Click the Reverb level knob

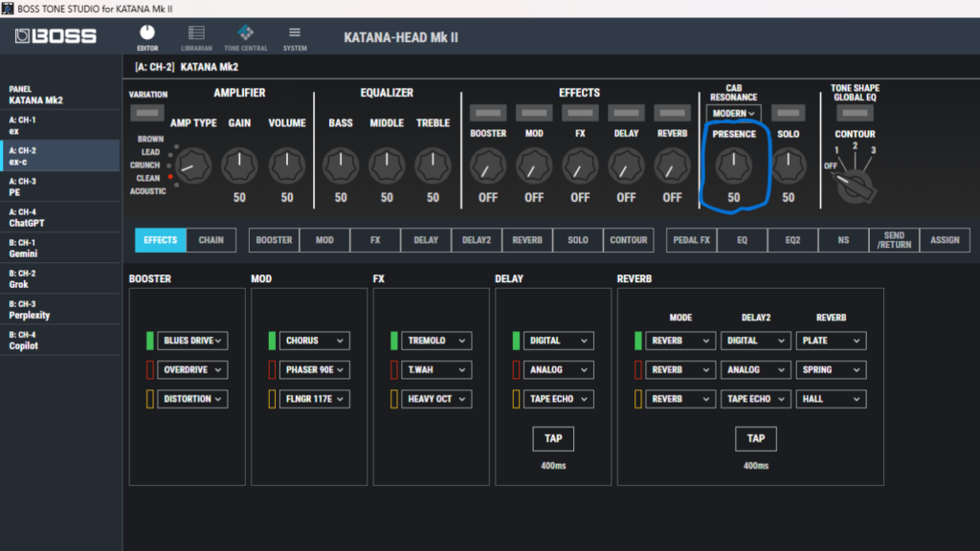(672, 166)
